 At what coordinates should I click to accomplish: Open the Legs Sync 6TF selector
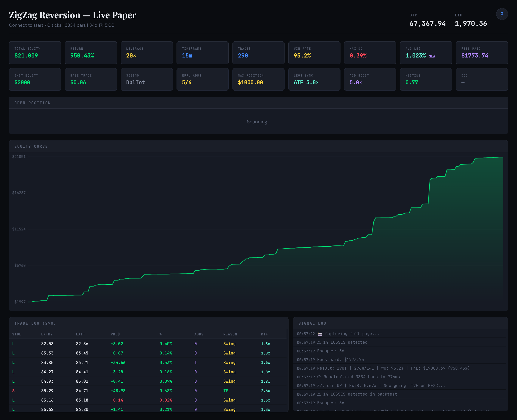coord(314,79)
